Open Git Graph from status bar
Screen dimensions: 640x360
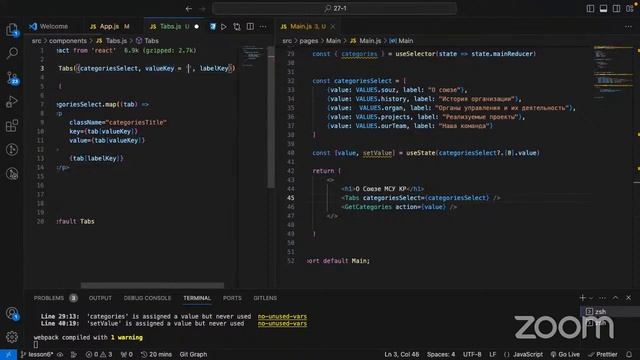193,354
